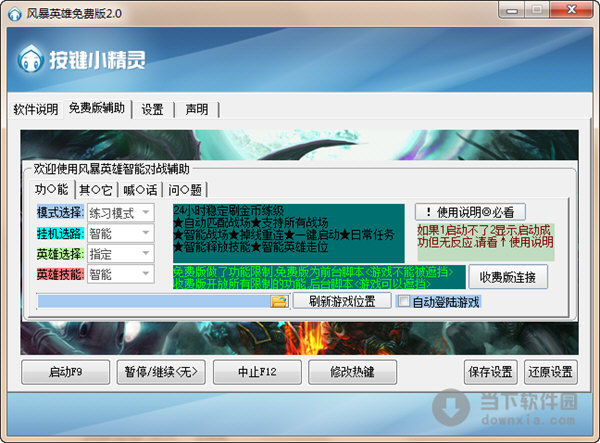Screen dimensions: 600x443
Task: Click the 保存设置 button
Action: 491,372
